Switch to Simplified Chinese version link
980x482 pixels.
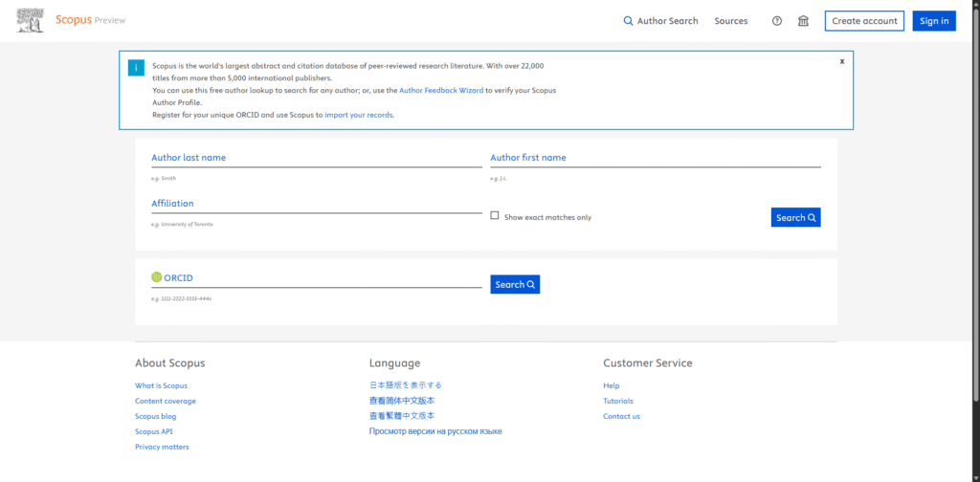coord(402,401)
